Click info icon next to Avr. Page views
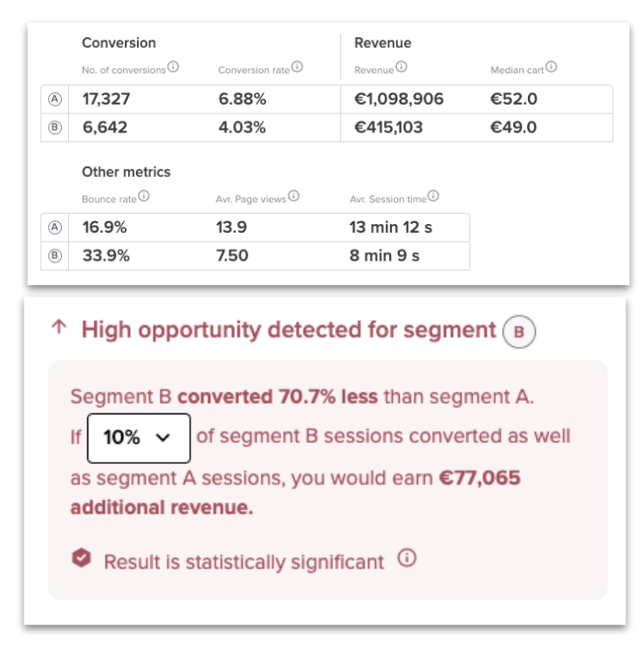644x647 pixels. pyautogui.click(x=293, y=195)
